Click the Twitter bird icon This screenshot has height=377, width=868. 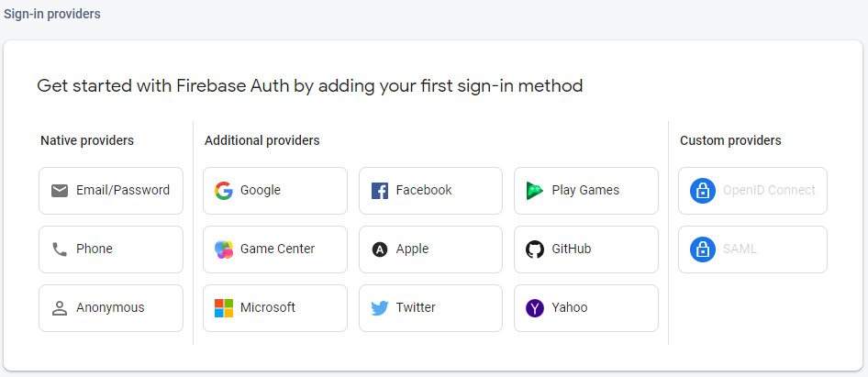pos(379,308)
